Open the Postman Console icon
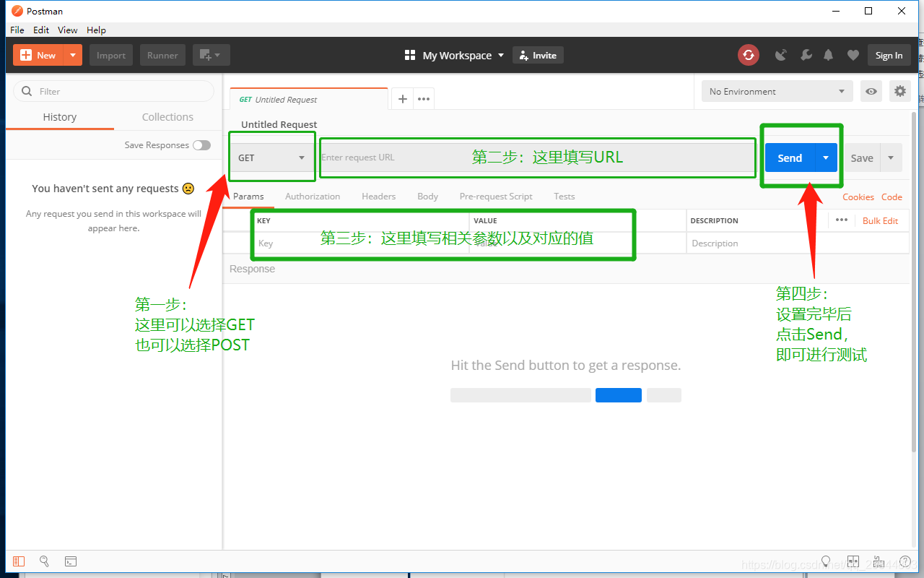Viewport: 924px width, 578px height. 71,561
